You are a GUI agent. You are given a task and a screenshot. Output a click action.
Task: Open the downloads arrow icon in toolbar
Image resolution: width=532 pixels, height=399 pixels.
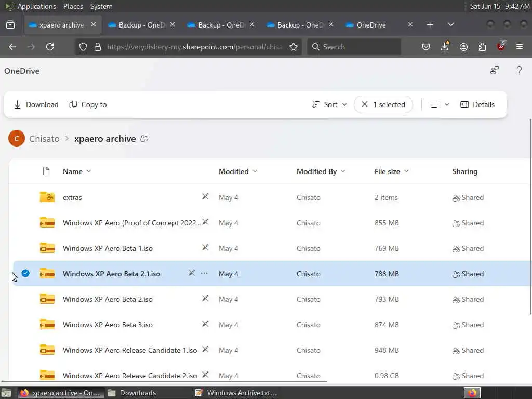(x=445, y=46)
